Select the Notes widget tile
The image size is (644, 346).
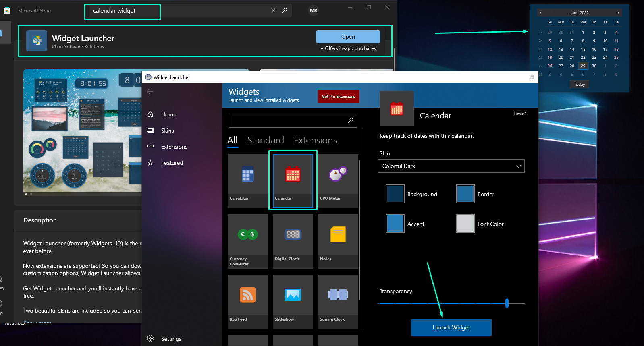pyautogui.click(x=338, y=241)
